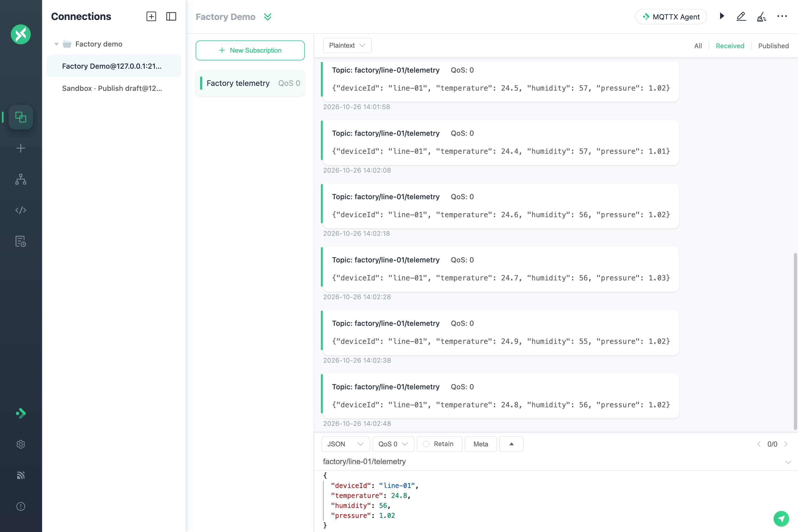This screenshot has height=532, width=798.
Task: Open the JSON payload format dropdown
Action: click(346, 444)
